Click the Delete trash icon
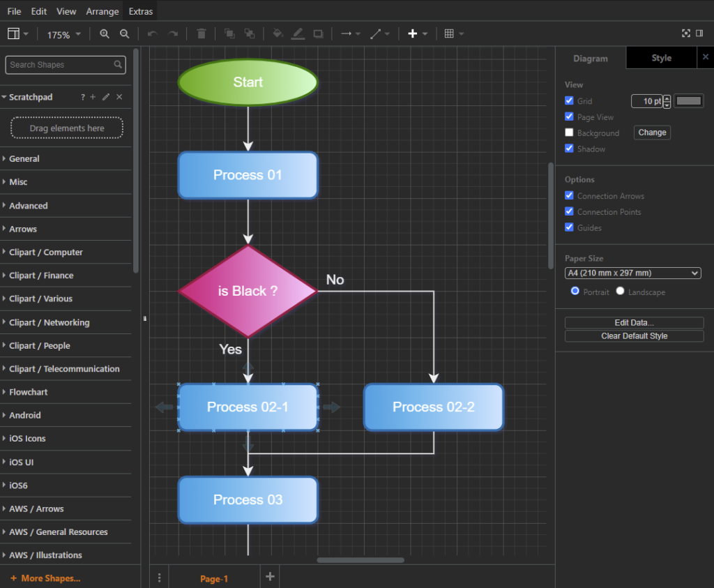This screenshot has width=714, height=588. pyautogui.click(x=202, y=33)
